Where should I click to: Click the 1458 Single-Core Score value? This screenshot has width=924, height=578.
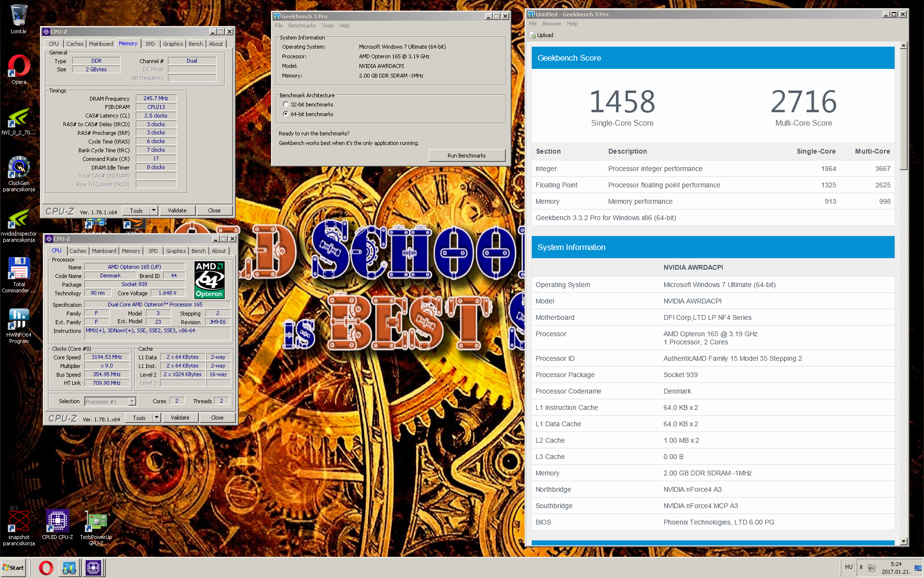coord(622,102)
